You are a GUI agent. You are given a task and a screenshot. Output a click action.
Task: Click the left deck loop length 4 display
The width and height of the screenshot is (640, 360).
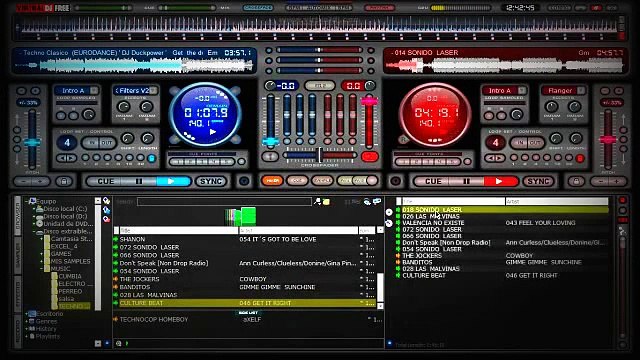67,142
